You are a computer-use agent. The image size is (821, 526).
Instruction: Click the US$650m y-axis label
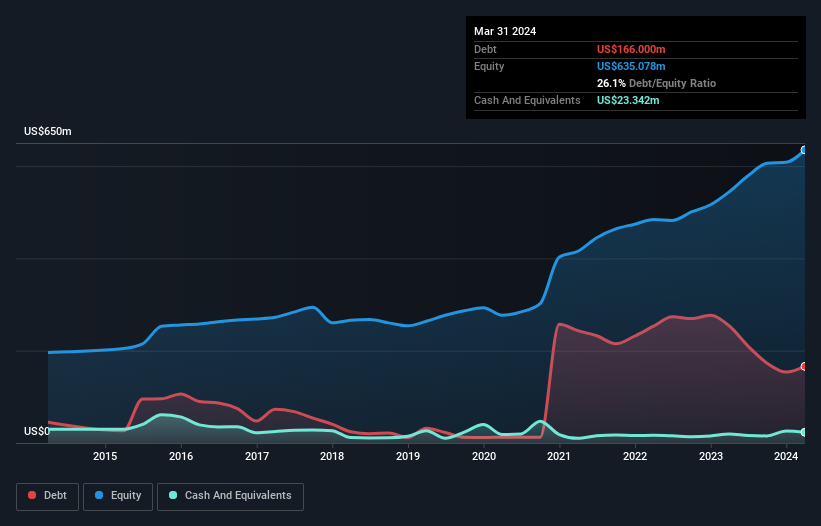(48, 131)
